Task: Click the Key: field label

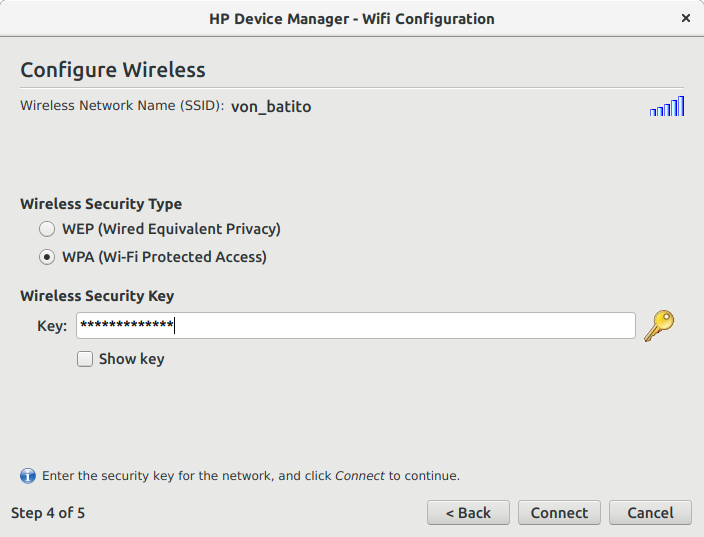Action: point(52,326)
